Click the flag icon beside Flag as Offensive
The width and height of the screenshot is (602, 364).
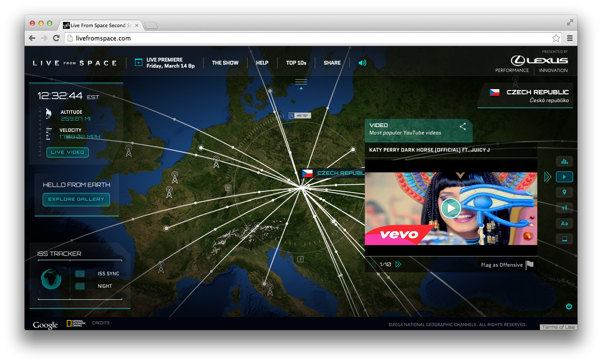pyautogui.click(x=530, y=264)
